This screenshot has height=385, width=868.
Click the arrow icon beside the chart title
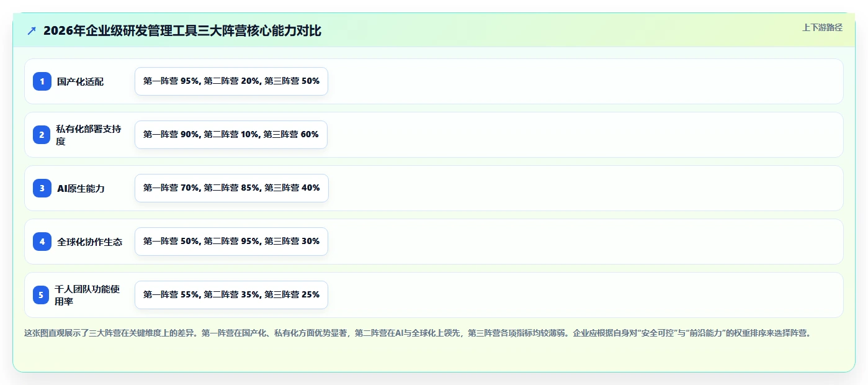[32, 30]
